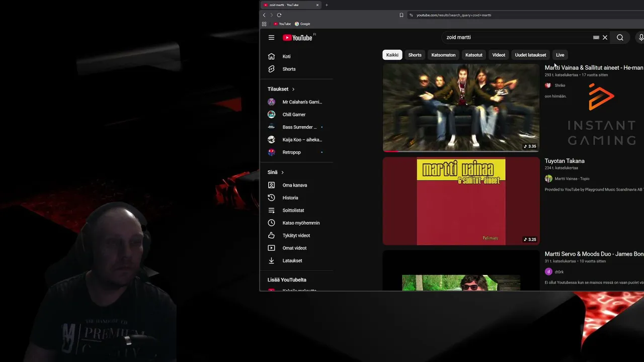Expand the Tilaukset section
The image size is (644, 362).
281,89
